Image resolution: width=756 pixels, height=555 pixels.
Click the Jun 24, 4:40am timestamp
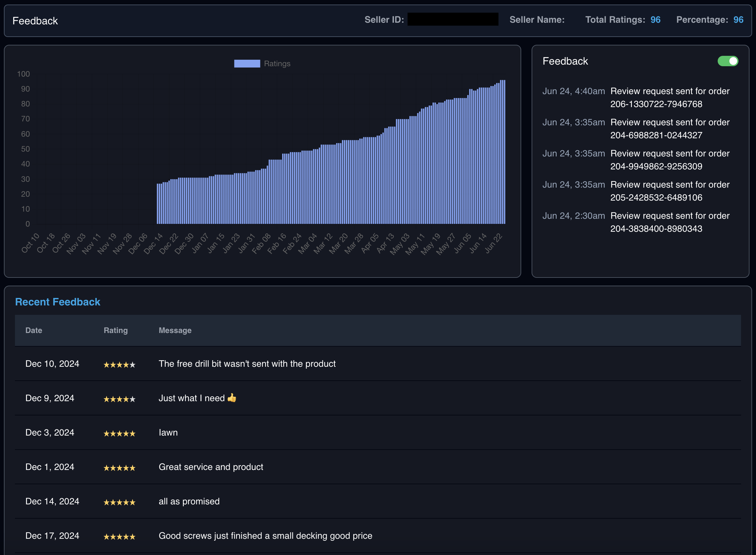coord(573,91)
